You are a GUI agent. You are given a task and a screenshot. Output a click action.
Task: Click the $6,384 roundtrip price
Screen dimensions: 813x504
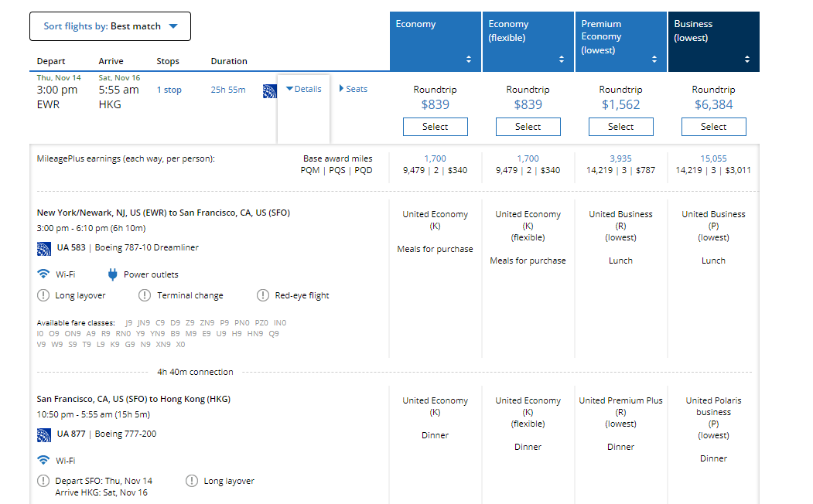point(714,104)
